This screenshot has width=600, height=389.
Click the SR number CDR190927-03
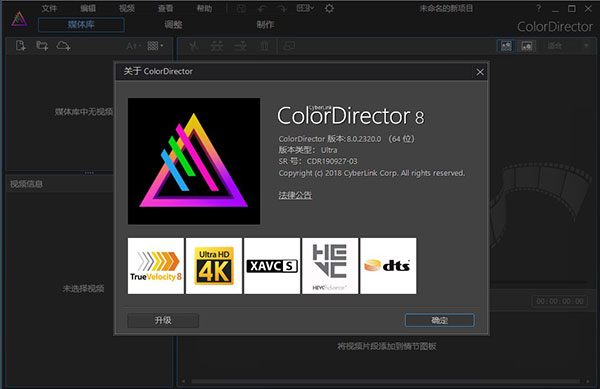332,161
